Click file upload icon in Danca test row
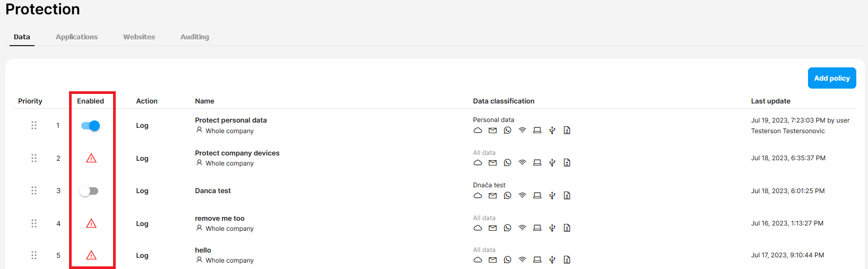The height and width of the screenshot is (269, 868). (x=567, y=196)
